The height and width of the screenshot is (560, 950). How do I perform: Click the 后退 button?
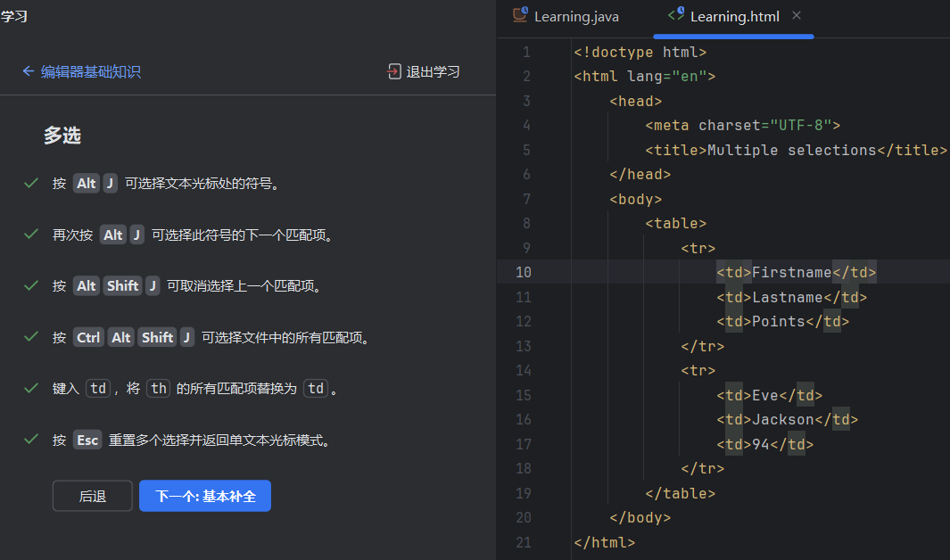click(x=92, y=496)
